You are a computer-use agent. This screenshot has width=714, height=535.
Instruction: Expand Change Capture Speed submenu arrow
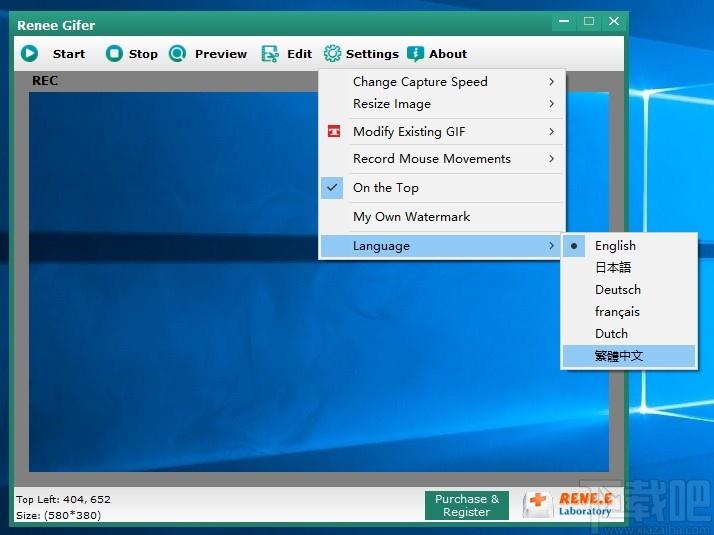tap(551, 82)
